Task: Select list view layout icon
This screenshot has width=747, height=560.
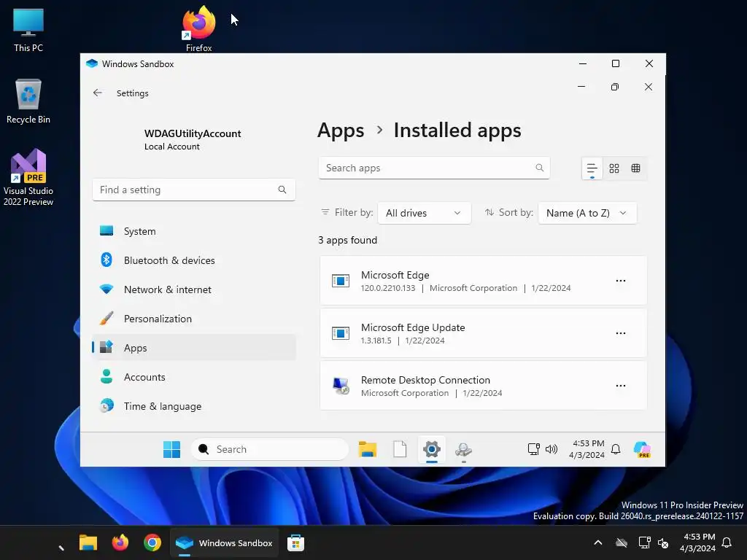Action: (592, 168)
